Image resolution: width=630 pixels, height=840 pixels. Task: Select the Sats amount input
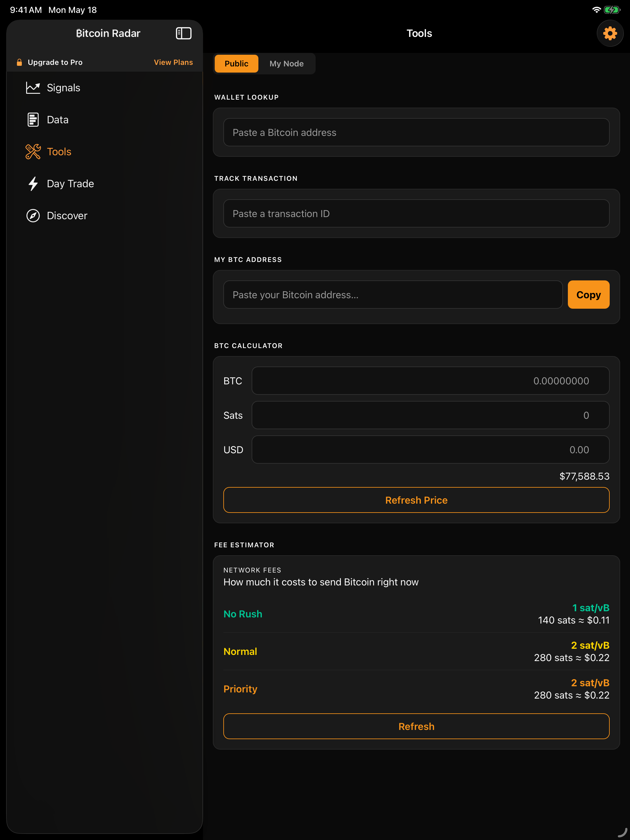coord(431,415)
